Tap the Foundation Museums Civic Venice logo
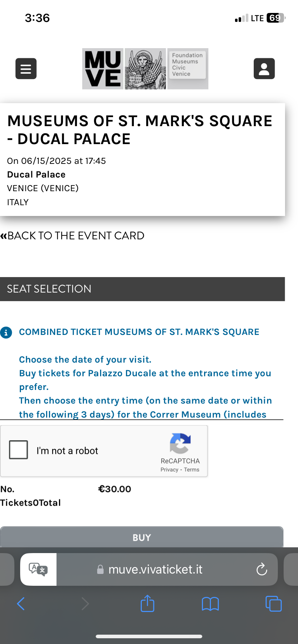 188,69
